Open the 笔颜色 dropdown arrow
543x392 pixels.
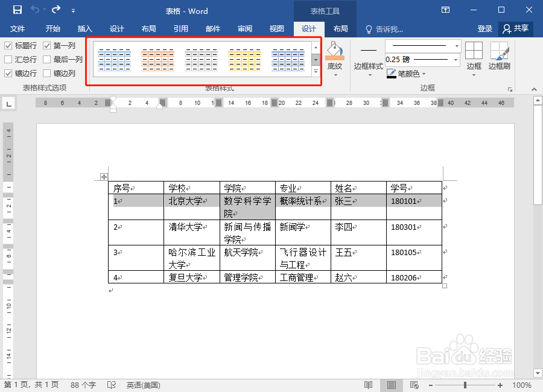424,74
